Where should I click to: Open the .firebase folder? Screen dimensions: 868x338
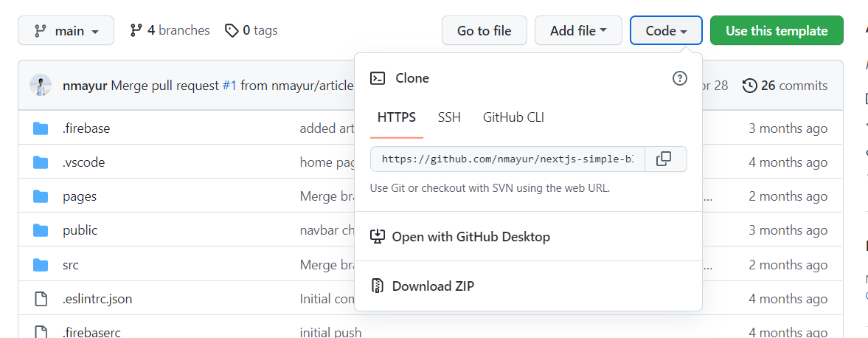86,128
